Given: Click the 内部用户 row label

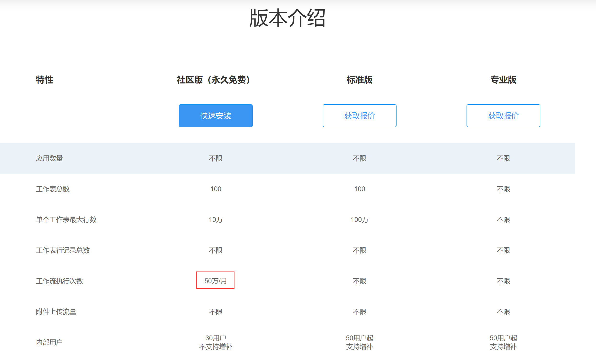Looking at the screenshot, I should [x=49, y=342].
